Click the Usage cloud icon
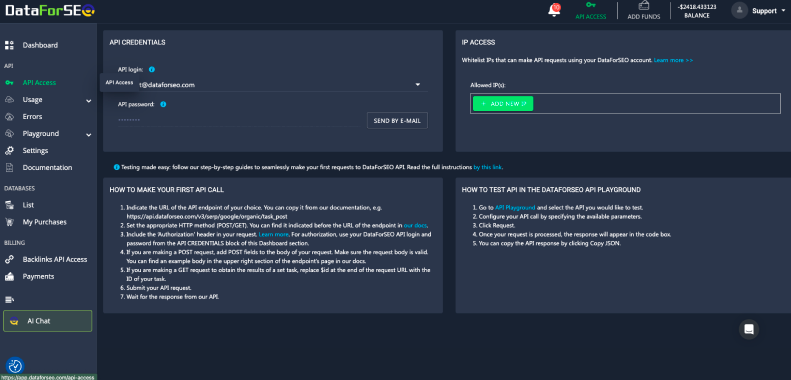The width and height of the screenshot is (791, 380). pos(9,99)
